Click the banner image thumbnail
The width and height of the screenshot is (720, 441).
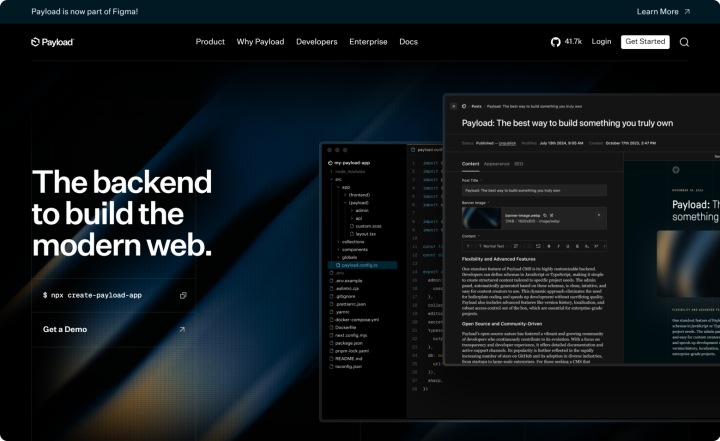[481, 218]
